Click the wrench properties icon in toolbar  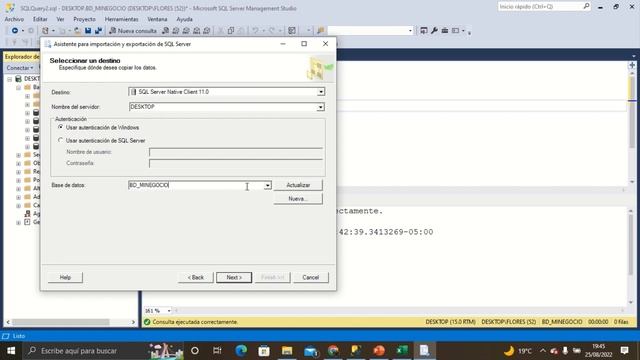coord(434,31)
